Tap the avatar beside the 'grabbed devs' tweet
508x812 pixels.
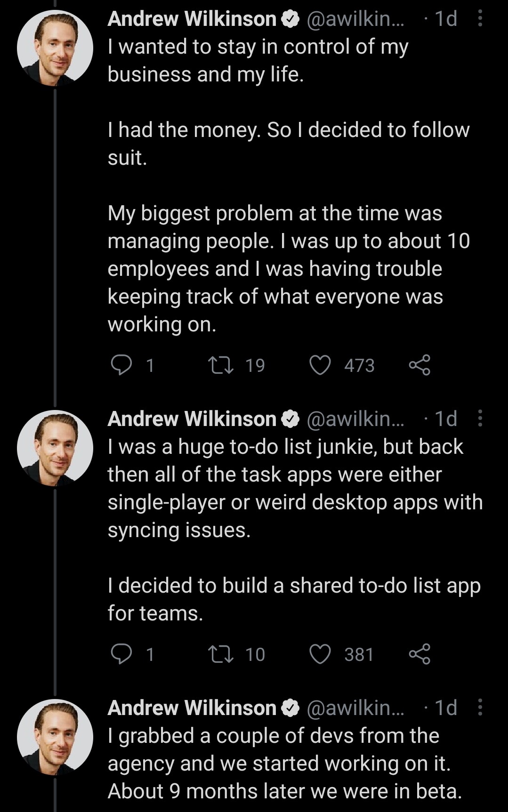point(55,737)
